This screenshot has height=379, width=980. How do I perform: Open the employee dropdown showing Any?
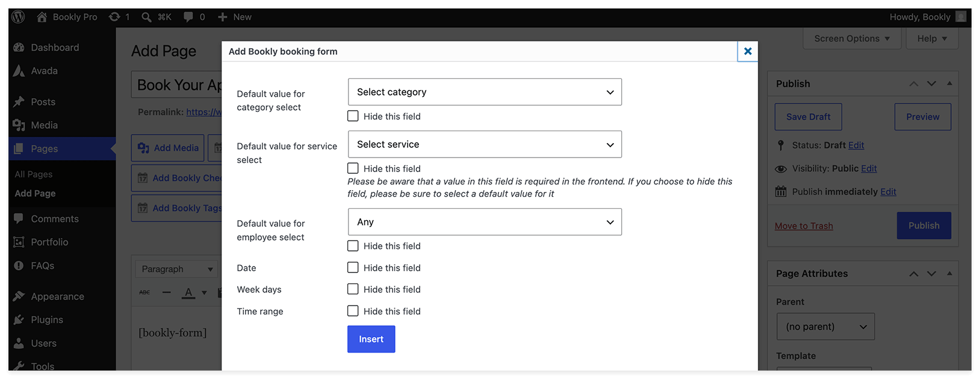pyautogui.click(x=485, y=222)
